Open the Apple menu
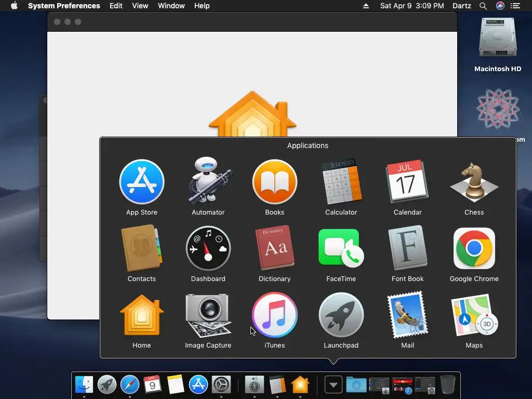 tap(14, 6)
